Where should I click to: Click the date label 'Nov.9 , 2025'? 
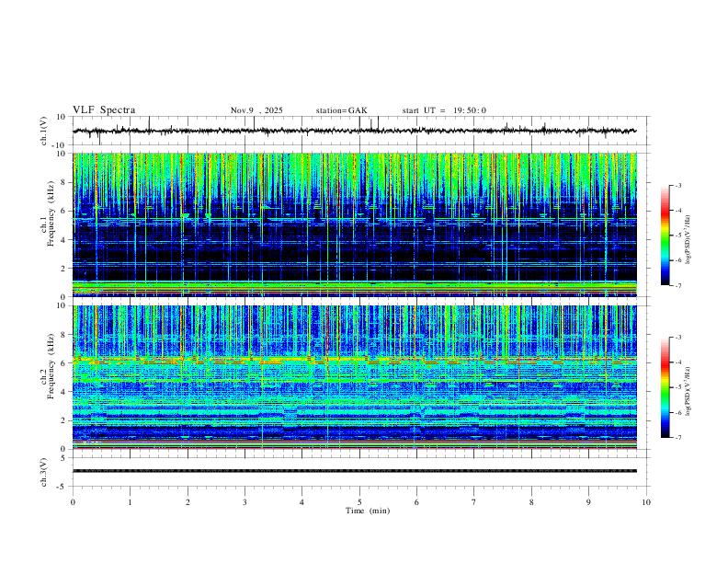[x=256, y=110]
